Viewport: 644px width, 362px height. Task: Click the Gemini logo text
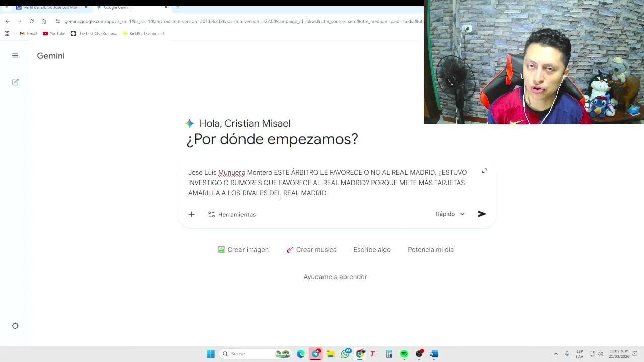point(51,56)
